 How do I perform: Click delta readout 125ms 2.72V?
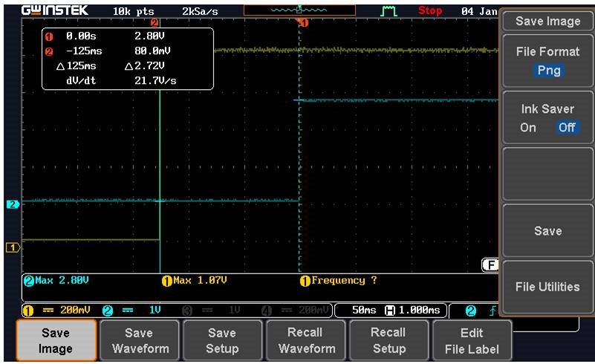tap(111, 66)
